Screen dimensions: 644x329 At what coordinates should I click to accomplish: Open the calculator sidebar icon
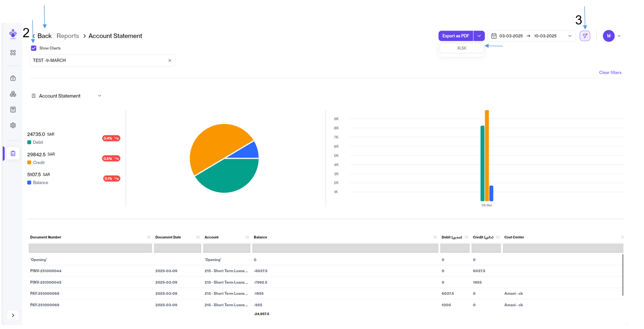[13, 110]
